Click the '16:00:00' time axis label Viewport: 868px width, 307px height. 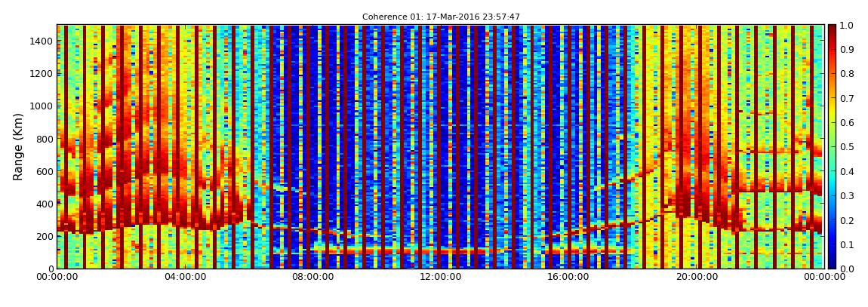point(569,277)
